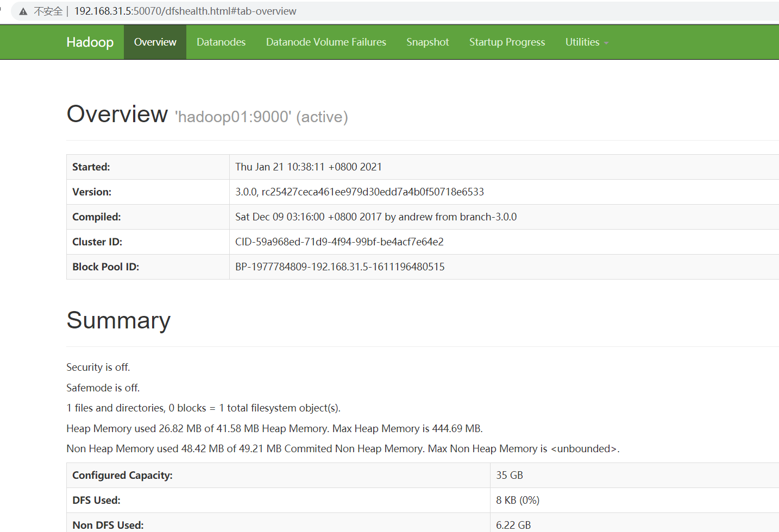
Task: Click the Cluster ID: row label
Action: (x=97, y=242)
